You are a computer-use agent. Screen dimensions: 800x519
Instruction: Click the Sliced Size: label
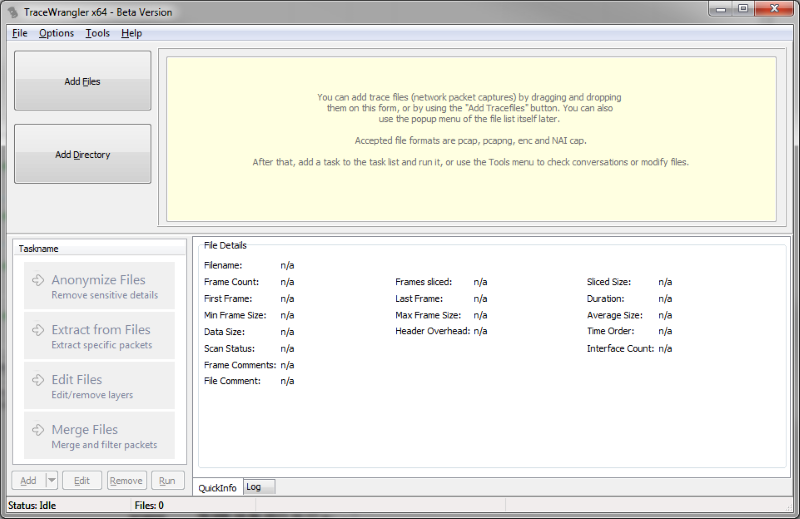click(609, 282)
